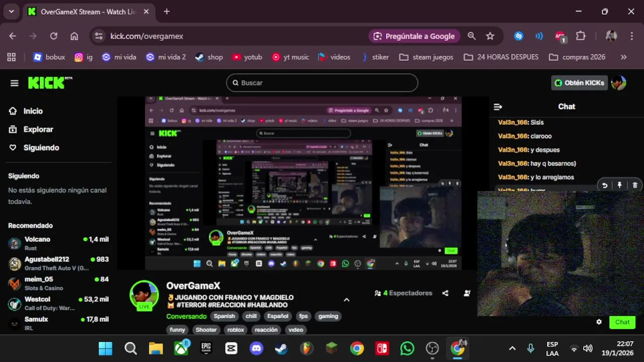This screenshot has width=644, height=362.
Task: Open Shazam extension icon
Action: point(519,36)
